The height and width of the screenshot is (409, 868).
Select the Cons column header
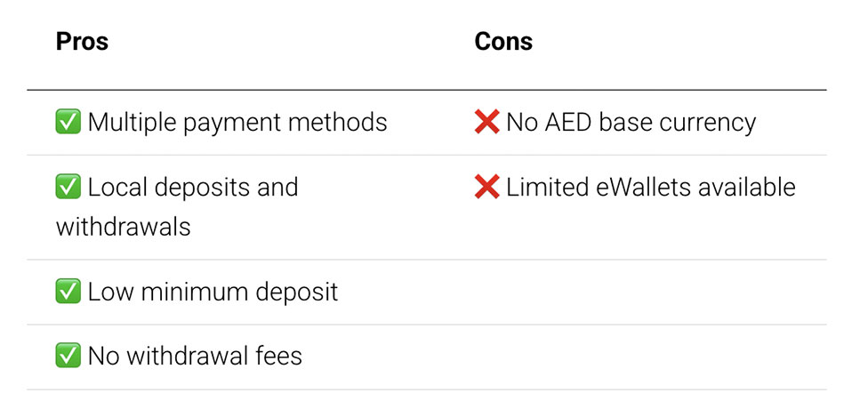pos(503,41)
